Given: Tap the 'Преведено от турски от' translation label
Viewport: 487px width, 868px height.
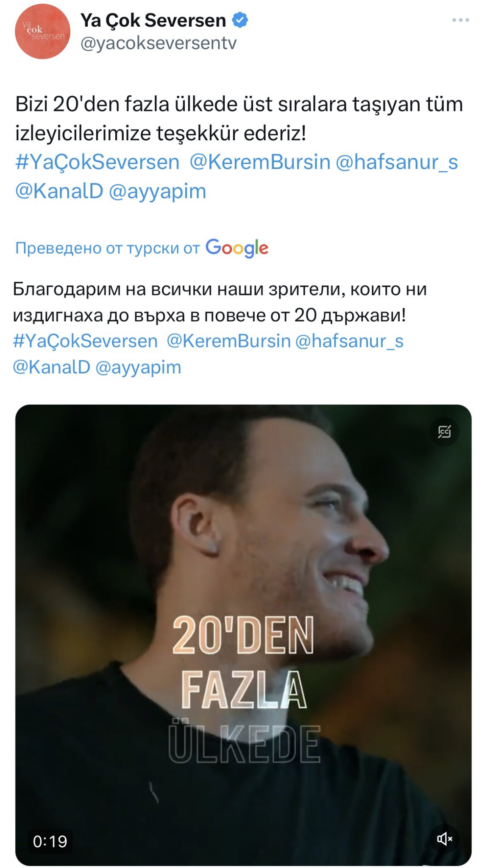Looking at the screenshot, I should coord(107,248).
